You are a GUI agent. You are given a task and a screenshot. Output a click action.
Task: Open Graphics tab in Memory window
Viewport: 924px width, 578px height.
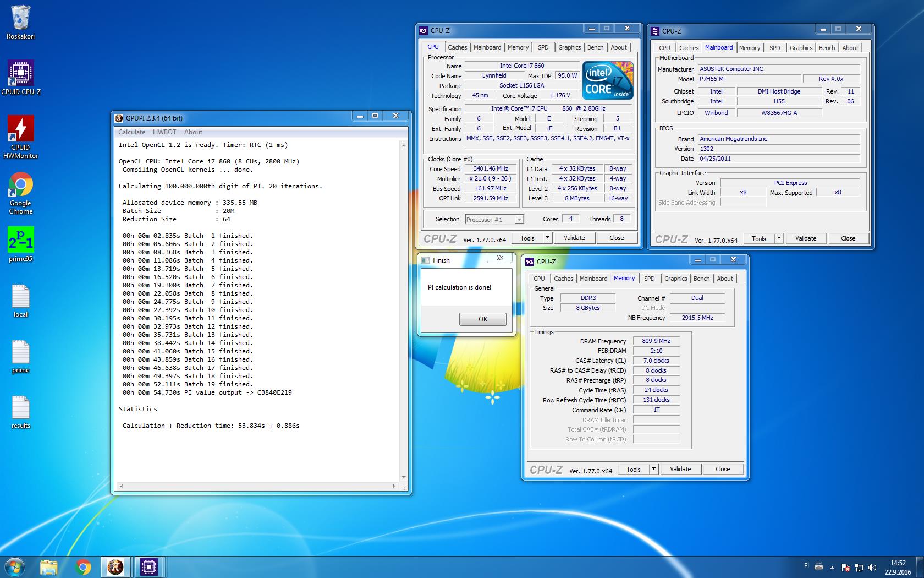[x=675, y=279]
